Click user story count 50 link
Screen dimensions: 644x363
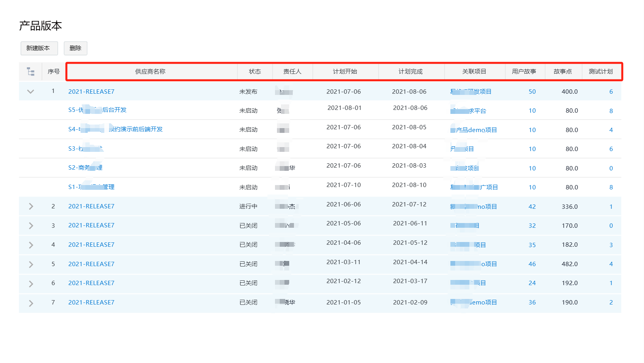point(532,92)
